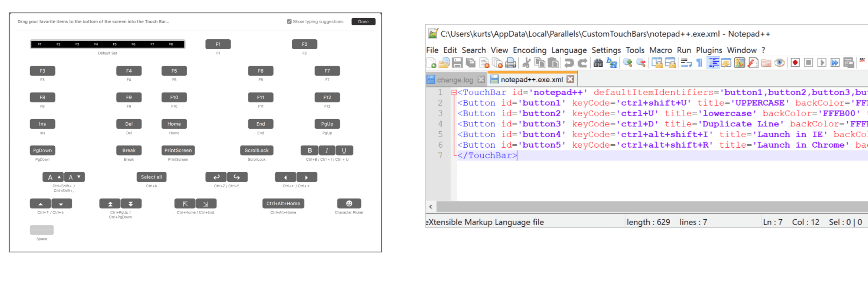This screenshot has height=285, width=868.
Task: Open the Language menu
Action: [569, 50]
